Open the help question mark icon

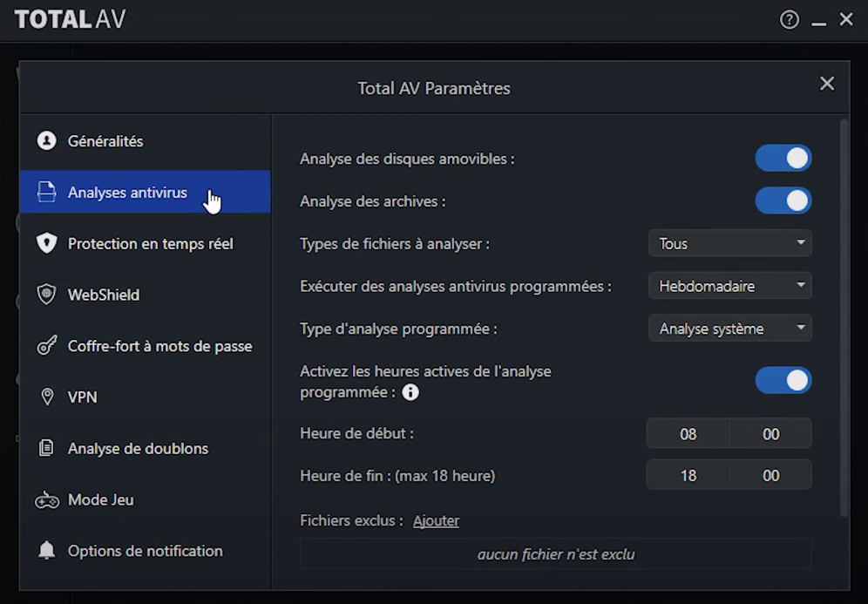[x=790, y=20]
